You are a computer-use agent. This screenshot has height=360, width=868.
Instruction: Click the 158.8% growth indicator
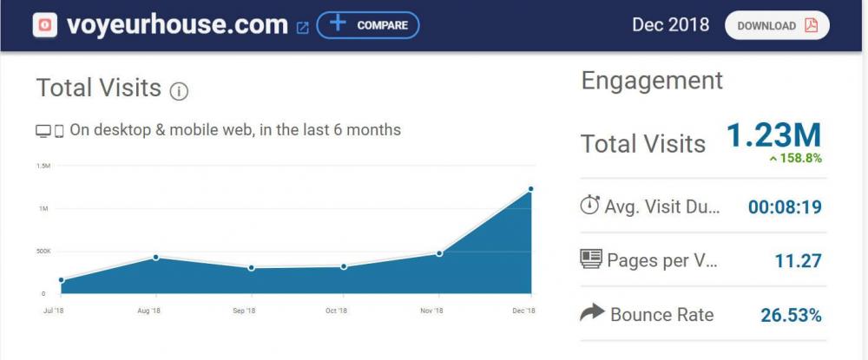click(794, 159)
